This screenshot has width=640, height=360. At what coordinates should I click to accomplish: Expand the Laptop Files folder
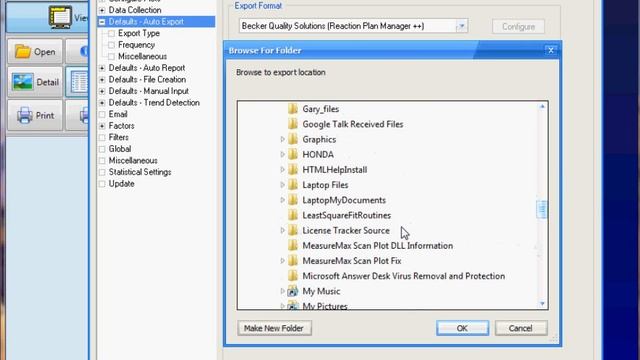(x=282, y=184)
